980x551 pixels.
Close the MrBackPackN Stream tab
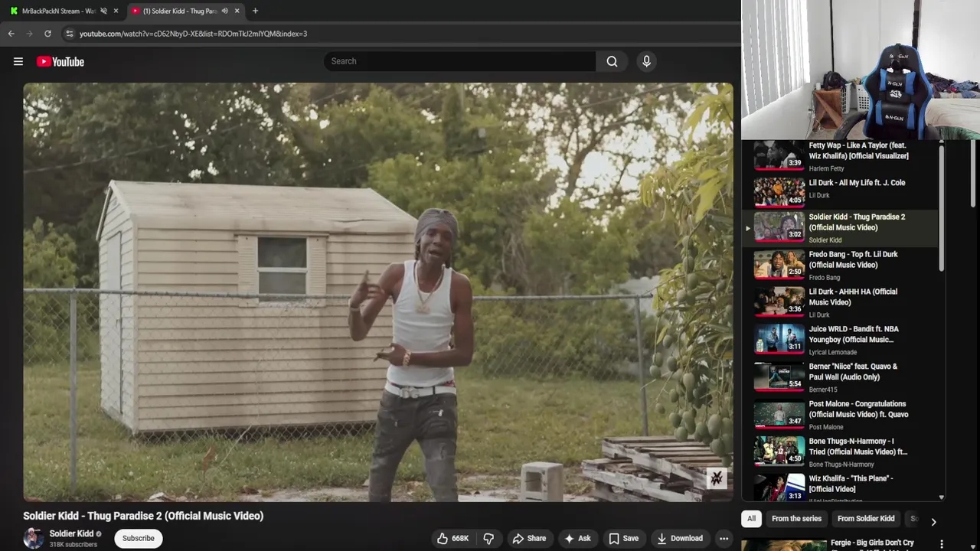click(x=116, y=11)
